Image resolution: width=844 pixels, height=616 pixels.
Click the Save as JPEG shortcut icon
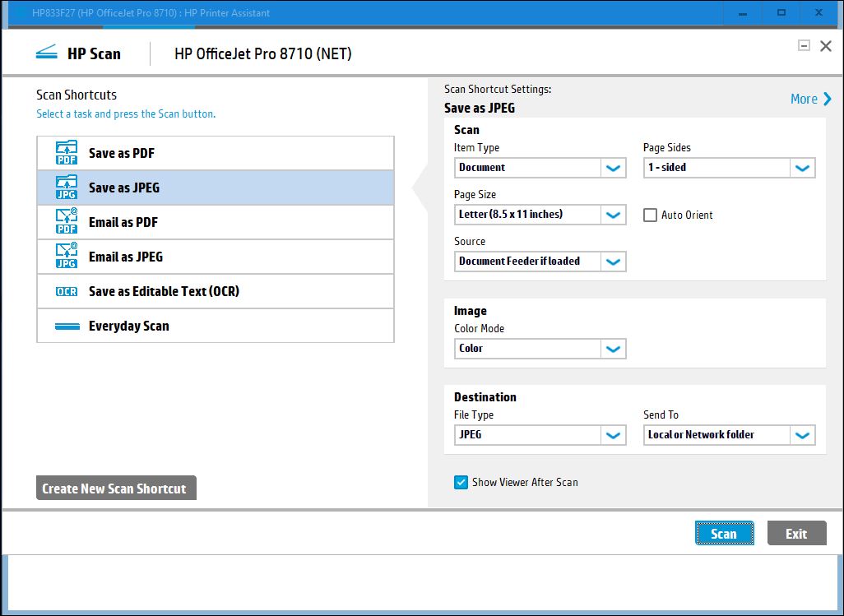coord(66,188)
